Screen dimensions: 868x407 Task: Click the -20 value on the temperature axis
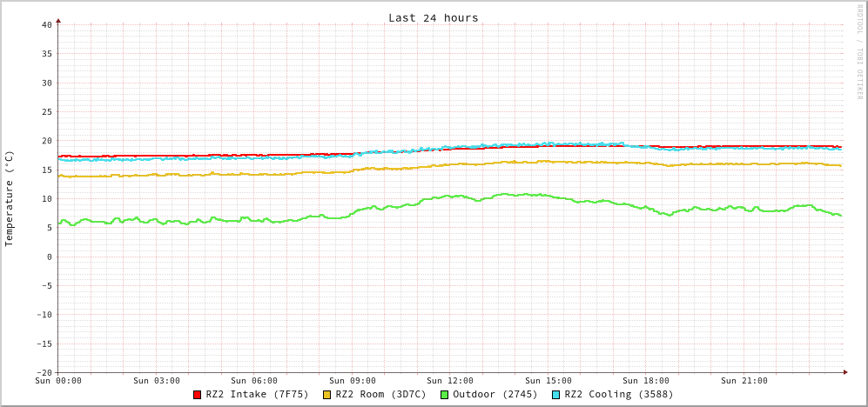[x=44, y=372]
